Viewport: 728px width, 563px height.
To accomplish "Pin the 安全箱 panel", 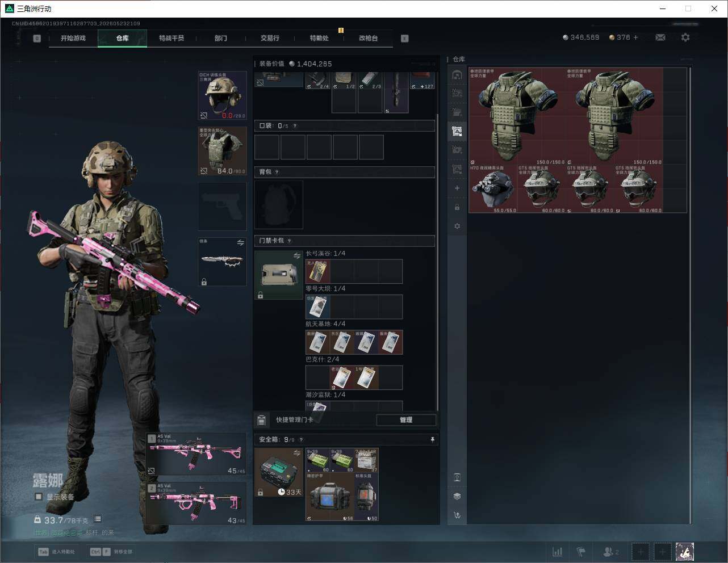I will pyautogui.click(x=432, y=439).
